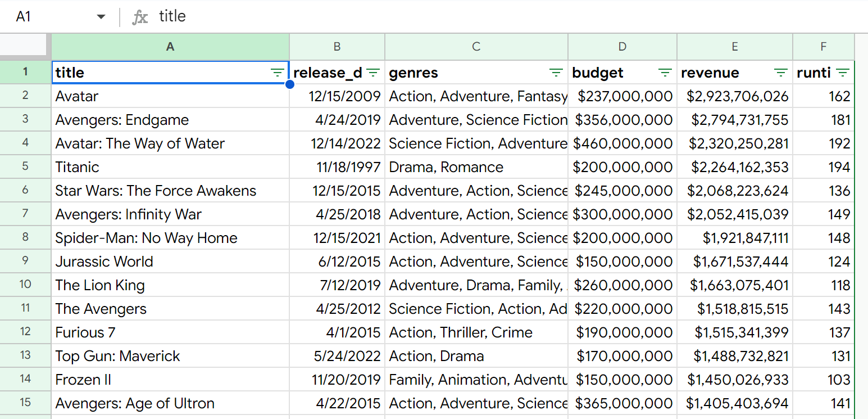
Task: Expand the Name Box dropdown arrow
Action: 101,17
